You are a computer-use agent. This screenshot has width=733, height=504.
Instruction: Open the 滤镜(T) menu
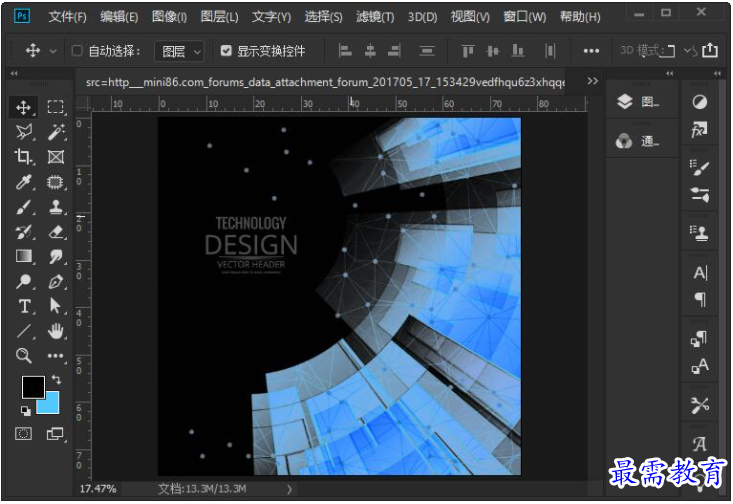click(x=375, y=17)
